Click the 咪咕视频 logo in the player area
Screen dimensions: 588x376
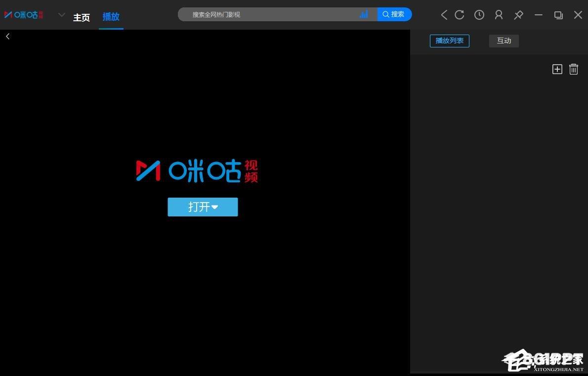[197, 171]
